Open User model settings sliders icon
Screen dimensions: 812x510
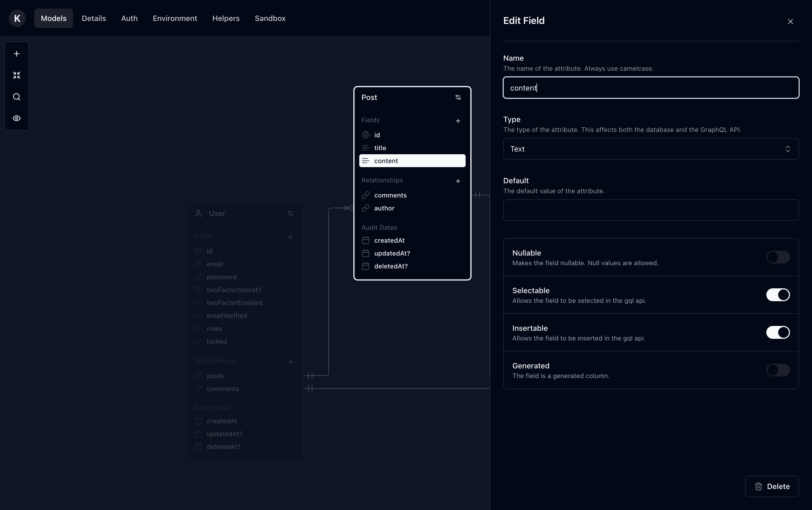point(290,214)
